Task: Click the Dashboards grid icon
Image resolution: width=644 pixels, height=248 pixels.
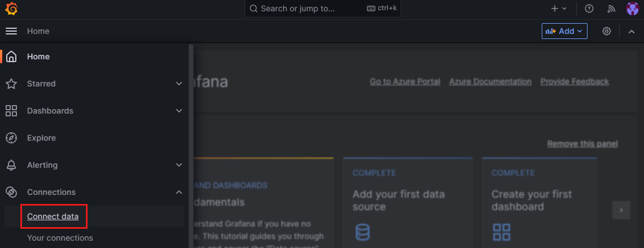Action: point(11,111)
